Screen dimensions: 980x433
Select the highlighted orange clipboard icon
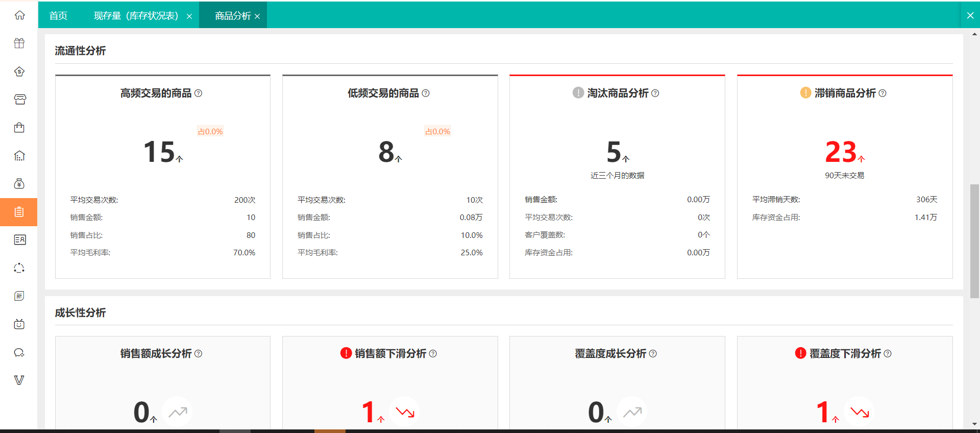19,212
